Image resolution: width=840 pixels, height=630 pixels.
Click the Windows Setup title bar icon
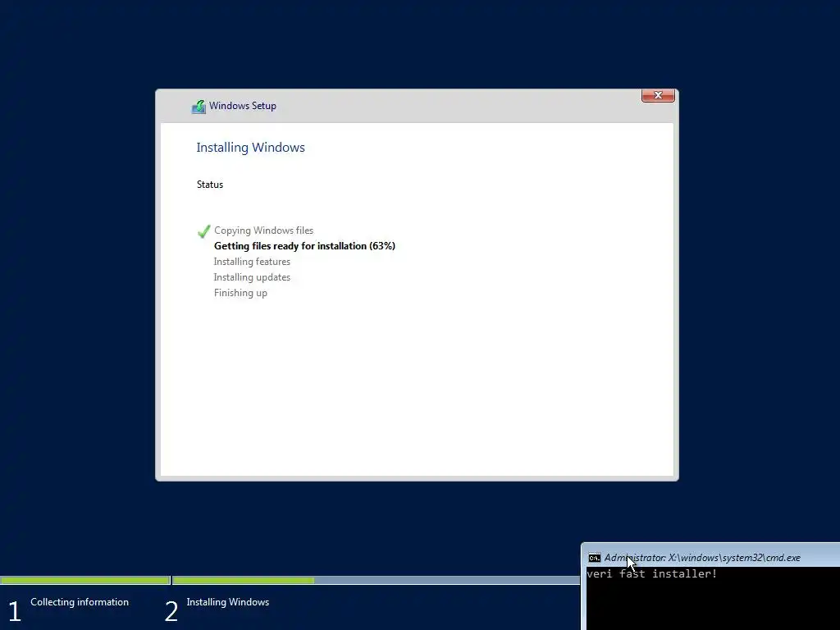199,107
